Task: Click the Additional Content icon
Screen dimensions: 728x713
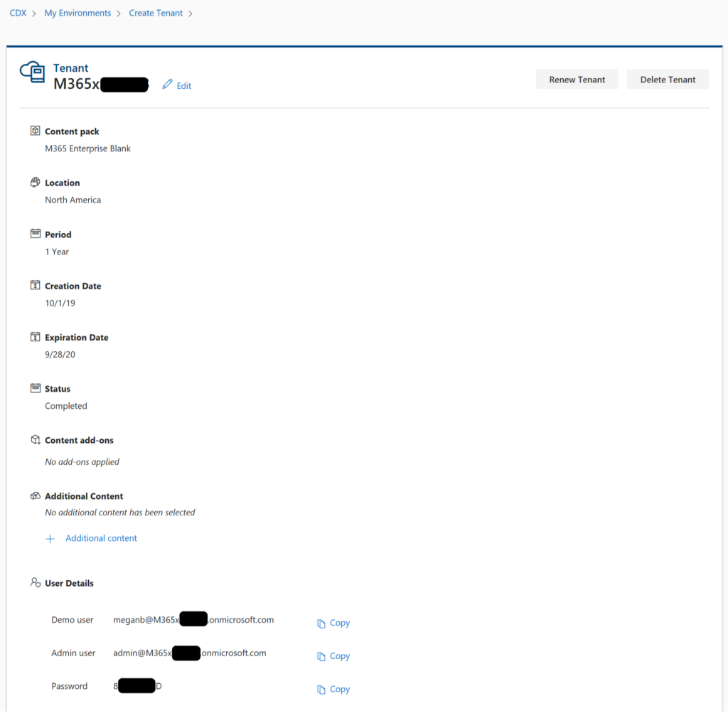Action: [36, 495]
